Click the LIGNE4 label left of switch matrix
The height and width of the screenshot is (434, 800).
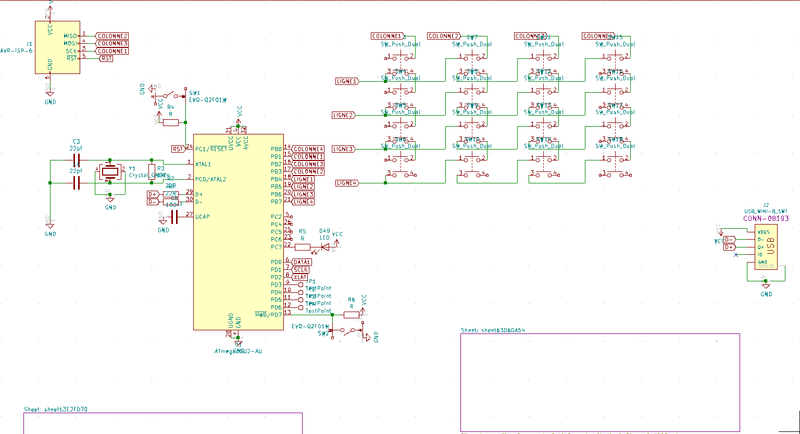click(346, 183)
